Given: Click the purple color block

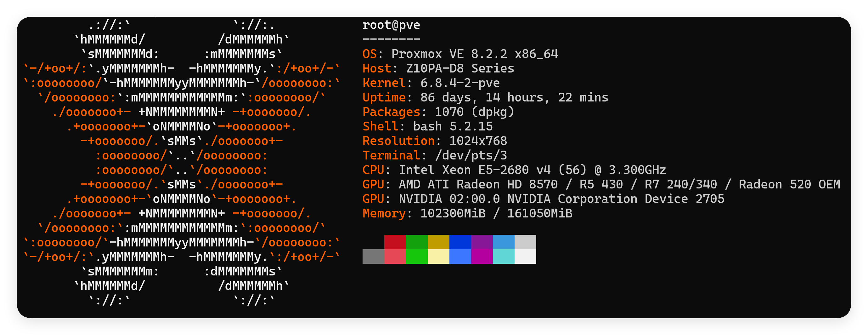Looking at the screenshot, I should tap(482, 242).
